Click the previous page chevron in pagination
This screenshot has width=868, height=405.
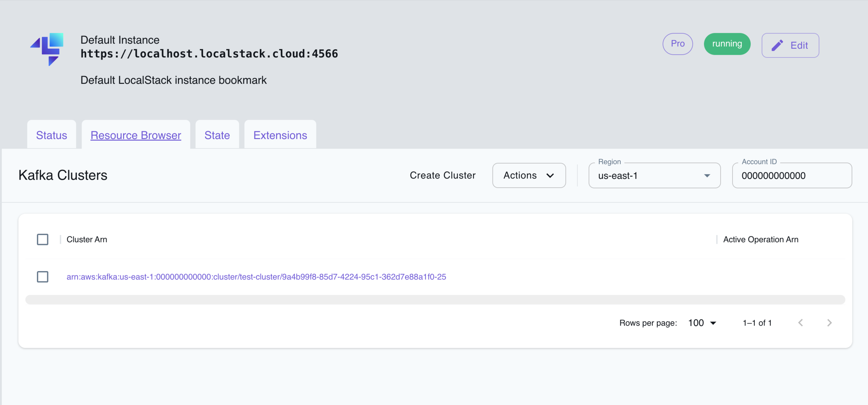point(801,323)
